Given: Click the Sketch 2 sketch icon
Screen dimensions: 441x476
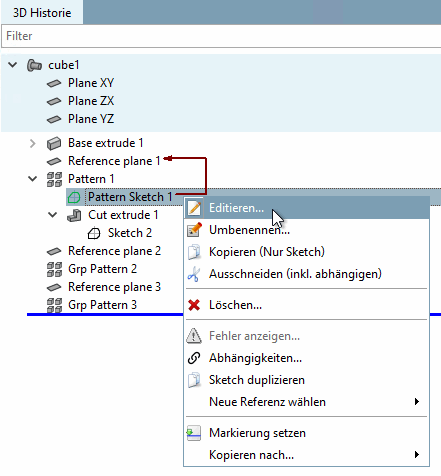Looking at the screenshot, I should [94, 233].
